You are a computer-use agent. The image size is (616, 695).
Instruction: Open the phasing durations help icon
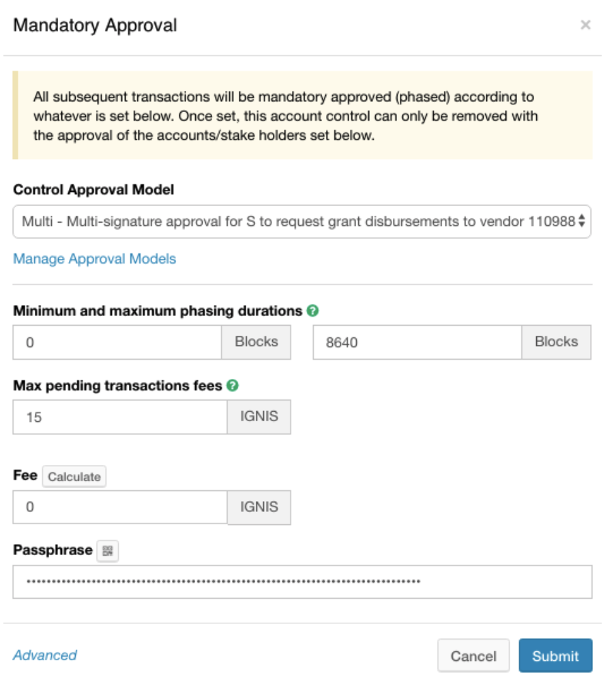pyautogui.click(x=313, y=311)
